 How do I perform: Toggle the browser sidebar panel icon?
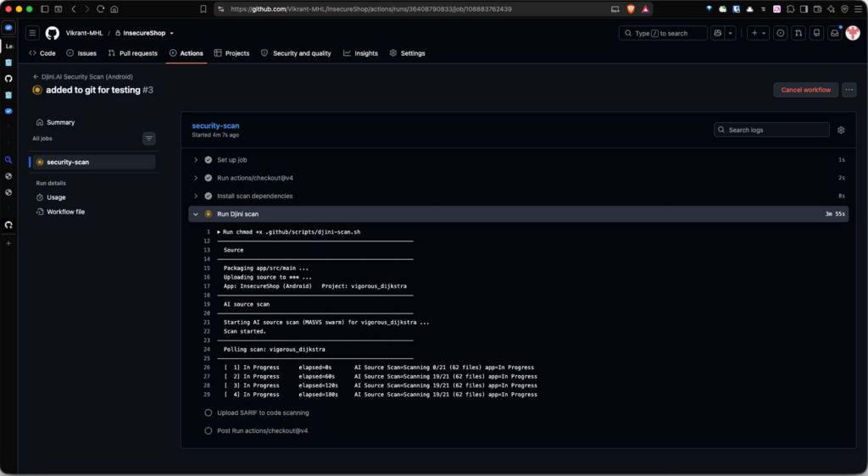(x=804, y=8)
